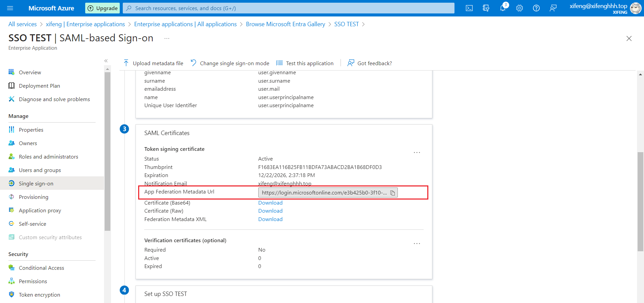Open Verification certificates ellipsis menu
Viewport: 644px width, 303px height.
[x=417, y=244]
